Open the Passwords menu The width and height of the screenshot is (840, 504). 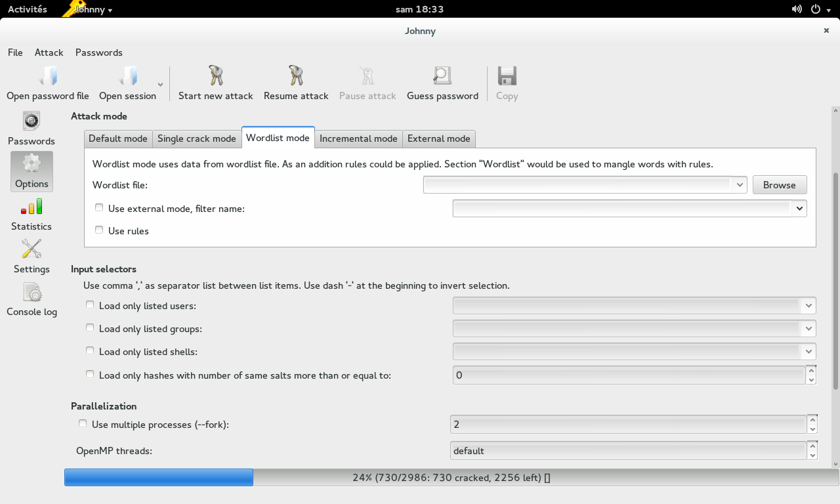[x=99, y=52]
